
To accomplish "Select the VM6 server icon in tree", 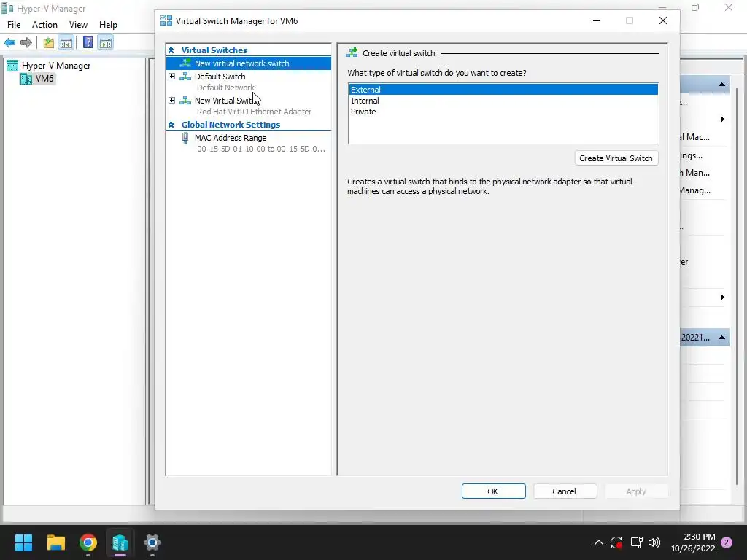I will (x=26, y=79).
